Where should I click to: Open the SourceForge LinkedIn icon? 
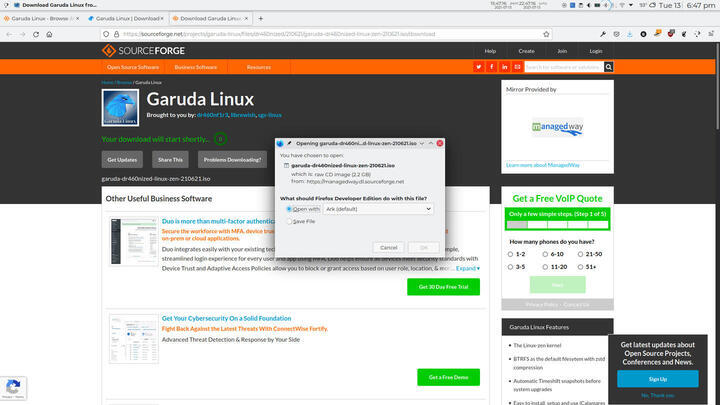click(x=504, y=67)
